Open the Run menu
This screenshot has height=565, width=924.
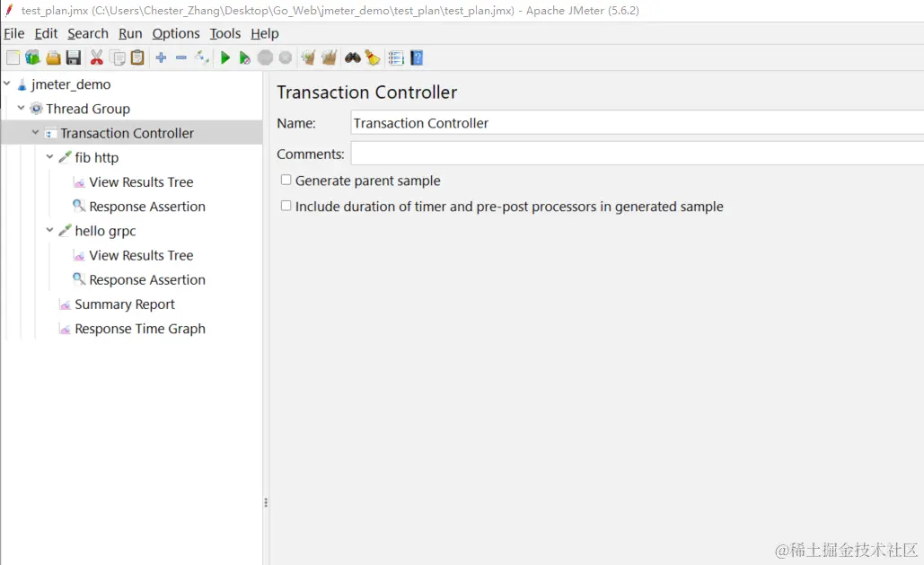point(130,33)
